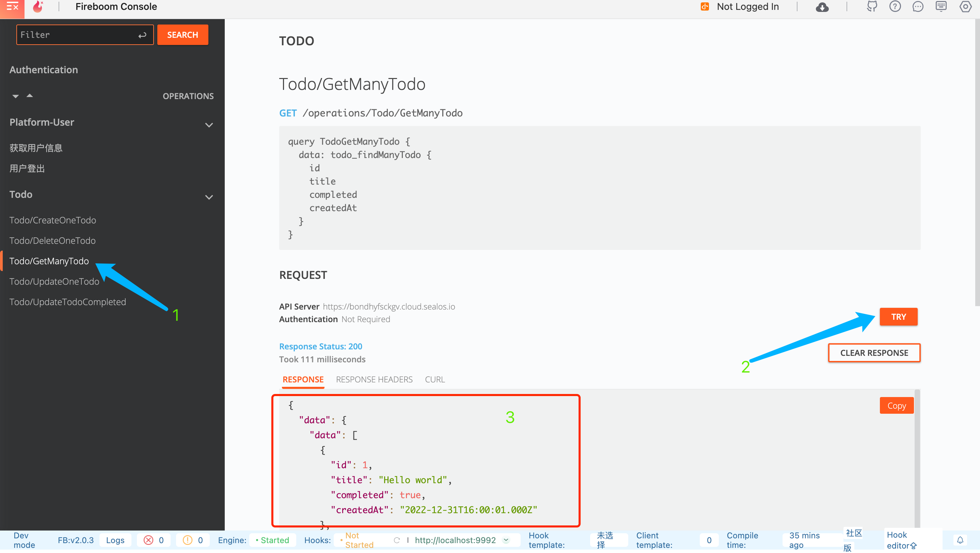Screen dimensions: 980x553
Task: Open the GitHub link icon
Action: tap(872, 7)
